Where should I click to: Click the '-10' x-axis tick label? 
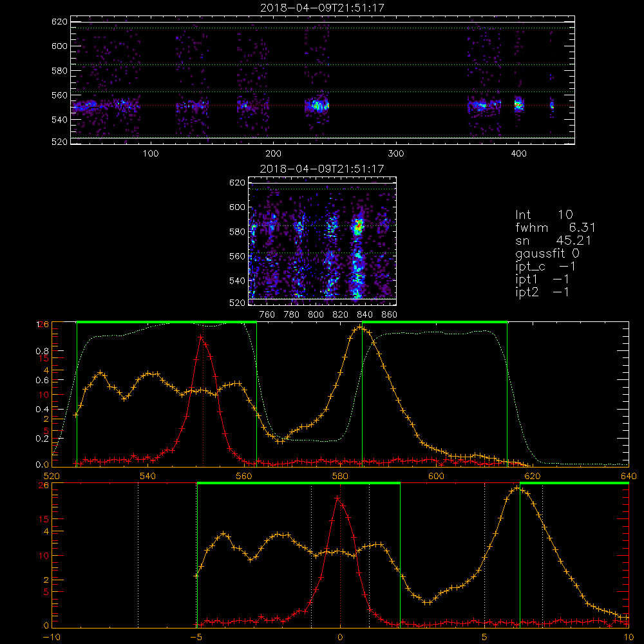pyautogui.click(x=52, y=638)
